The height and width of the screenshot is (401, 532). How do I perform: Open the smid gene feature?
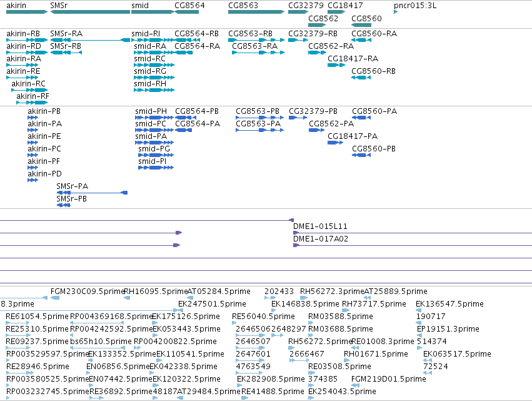153,12
